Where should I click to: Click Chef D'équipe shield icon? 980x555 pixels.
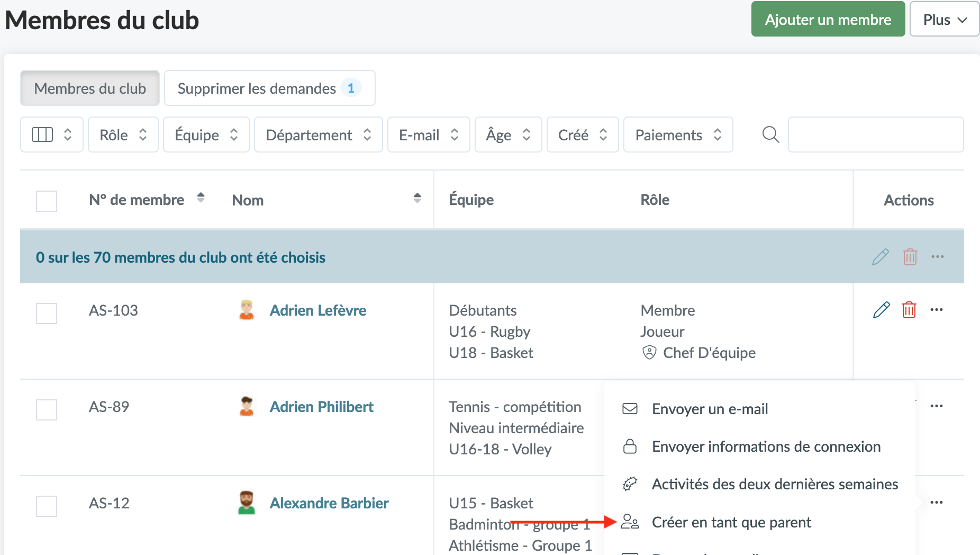pos(649,353)
